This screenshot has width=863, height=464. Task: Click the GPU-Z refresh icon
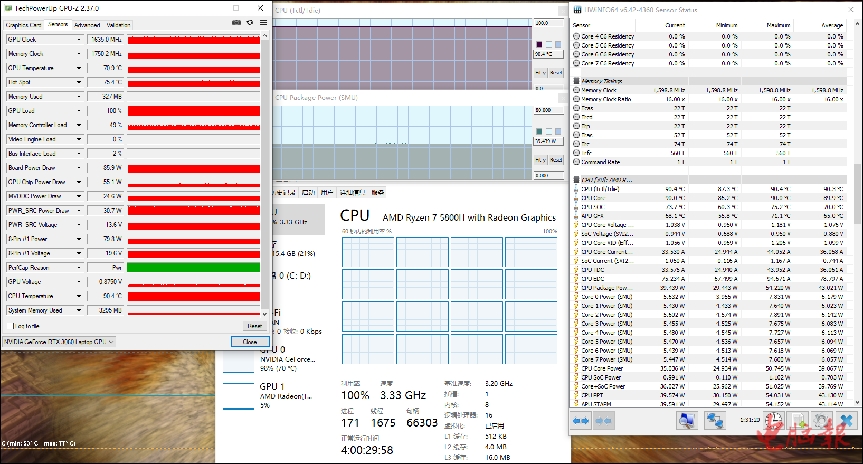coord(249,22)
